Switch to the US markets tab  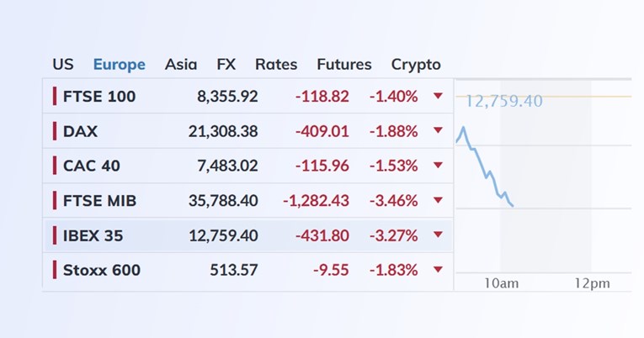[x=63, y=65]
